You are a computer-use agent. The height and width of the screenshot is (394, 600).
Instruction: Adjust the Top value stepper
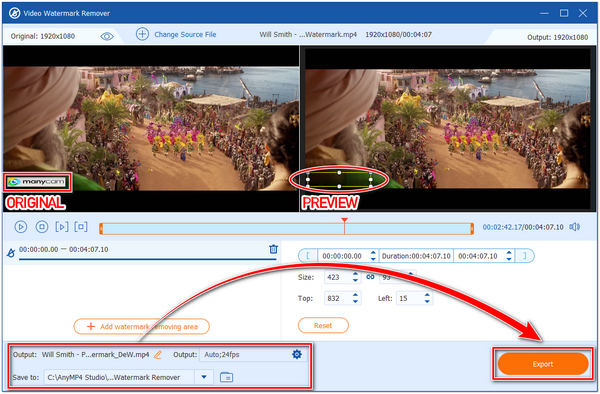355,298
